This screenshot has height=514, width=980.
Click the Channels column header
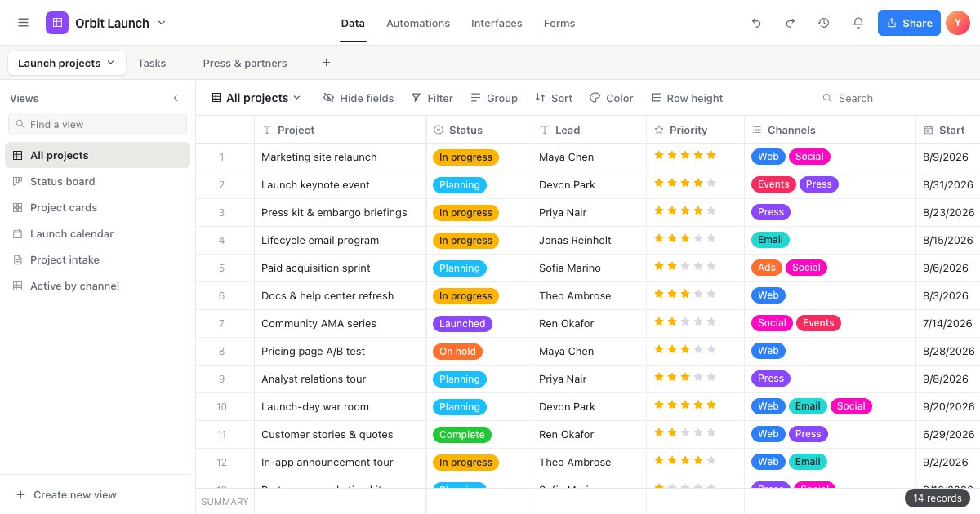click(x=831, y=130)
